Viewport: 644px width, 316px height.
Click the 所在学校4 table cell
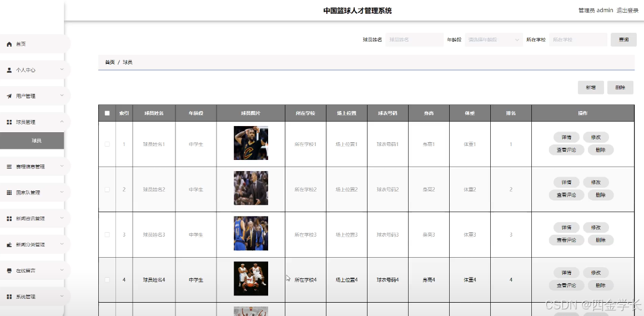[305, 280]
